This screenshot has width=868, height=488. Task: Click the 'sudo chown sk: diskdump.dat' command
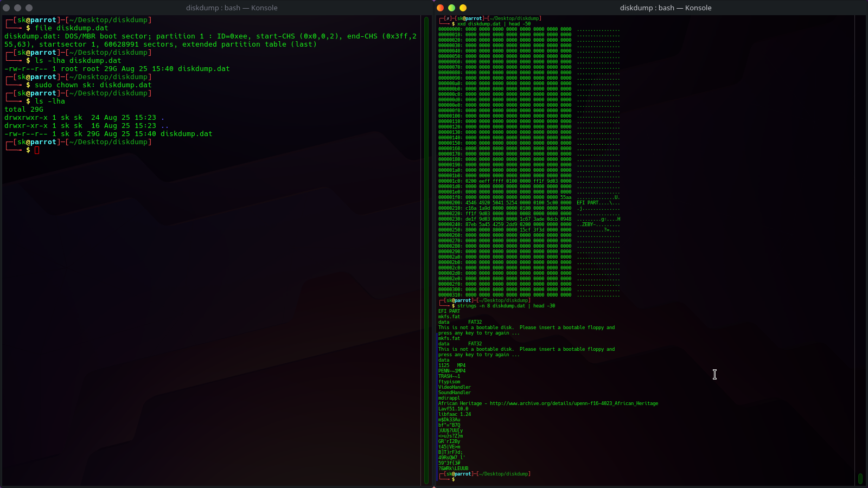pyautogui.click(x=93, y=85)
